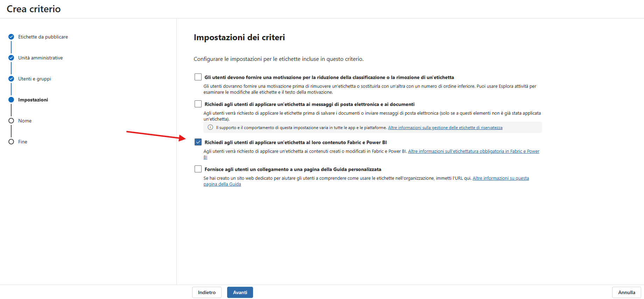Image resolution: width=644 pixels, height=299 pixels.
Task: Click the Fine step circle icon
Action: [11, 142]
